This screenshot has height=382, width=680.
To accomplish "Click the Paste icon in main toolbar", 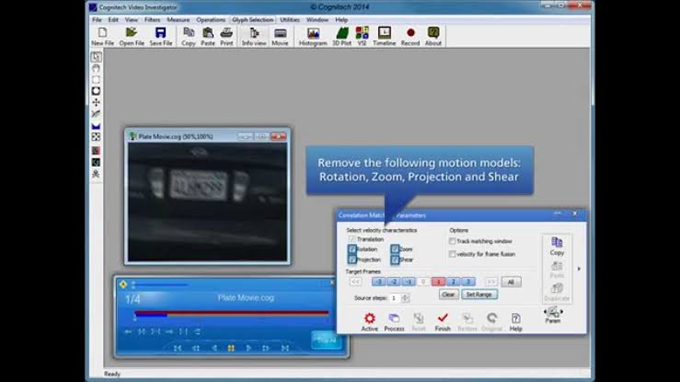I will click(x=208, y=36).
